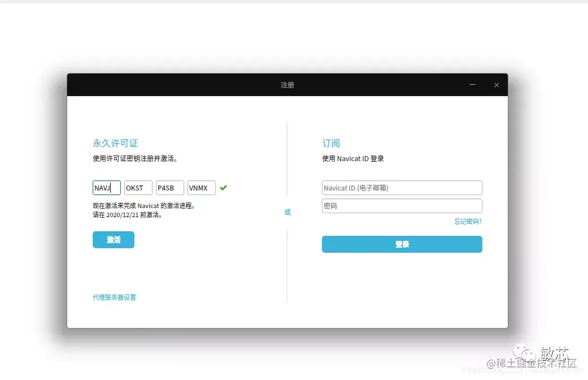
Task: Click the 注册 window title text
Action: point(288,85)
